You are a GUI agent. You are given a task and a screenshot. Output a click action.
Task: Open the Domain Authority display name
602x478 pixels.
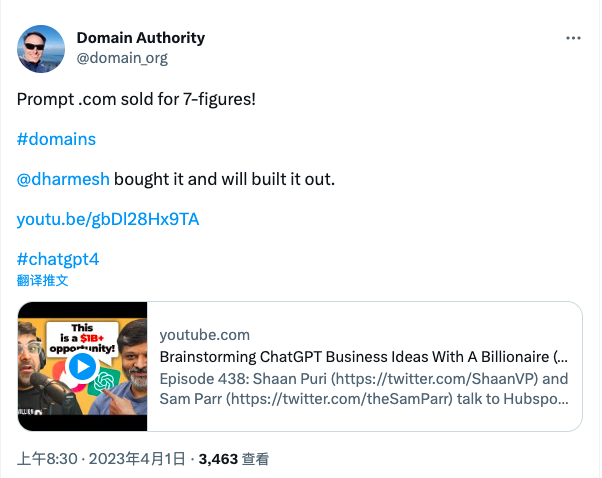click(141, 38)
